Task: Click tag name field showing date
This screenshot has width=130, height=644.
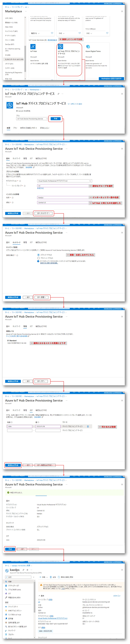Action: coord(20,427)
